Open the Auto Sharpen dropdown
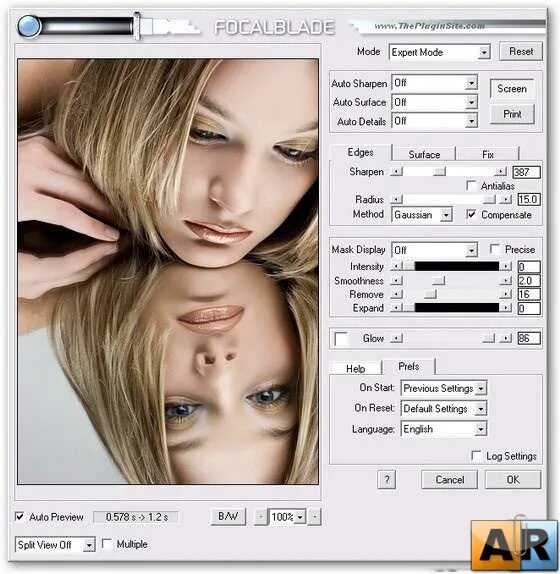 (434, 83)
